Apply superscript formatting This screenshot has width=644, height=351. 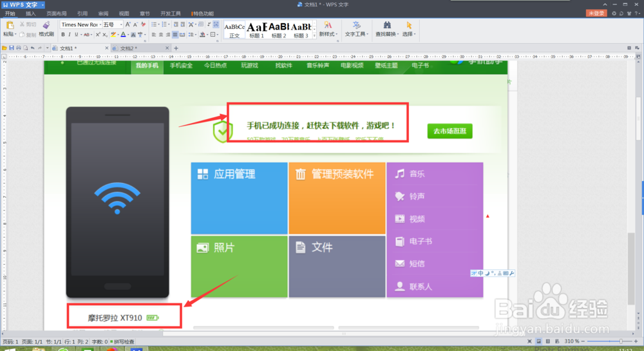pos(98,35)
